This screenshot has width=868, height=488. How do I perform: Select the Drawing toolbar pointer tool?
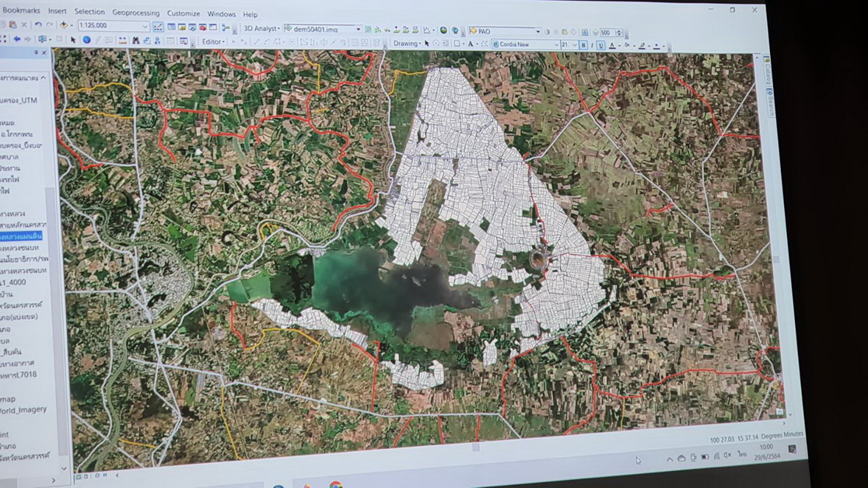click(427, 44)
